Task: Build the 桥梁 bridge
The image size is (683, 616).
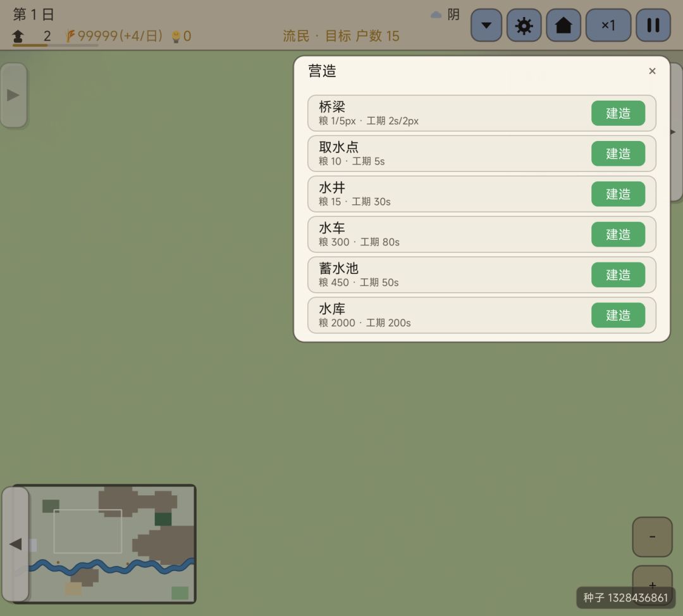Action: coord(618,113)
